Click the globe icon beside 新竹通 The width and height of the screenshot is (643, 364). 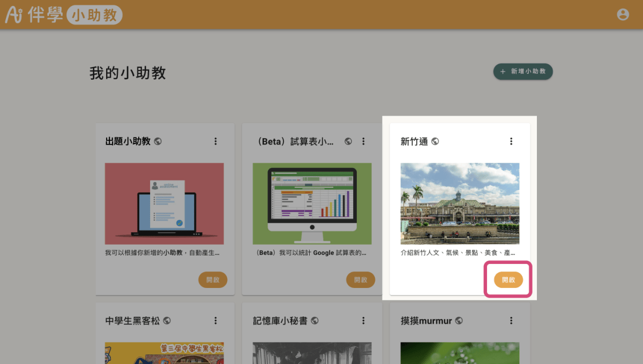click(435, 141)
